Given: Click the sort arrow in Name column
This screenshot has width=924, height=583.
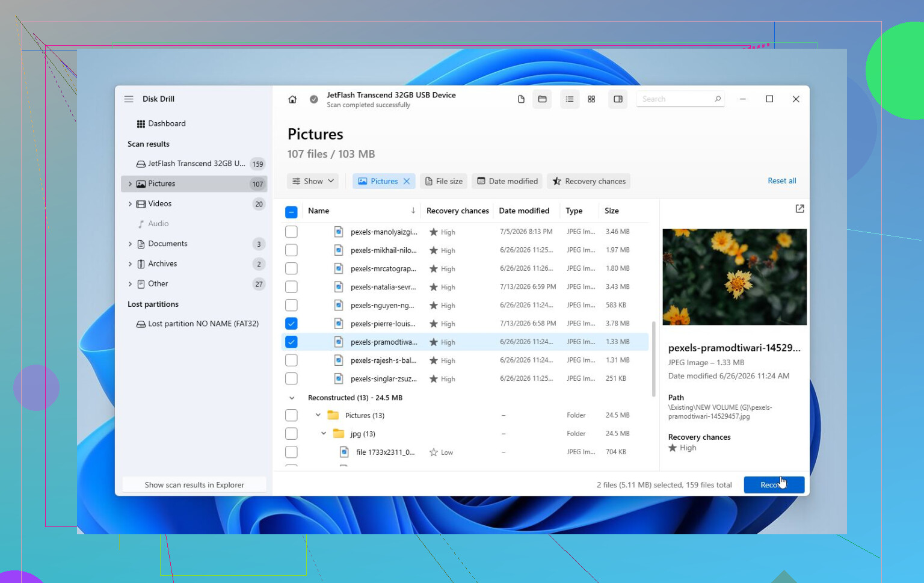Looking at the screenshot, I should 413,211.
